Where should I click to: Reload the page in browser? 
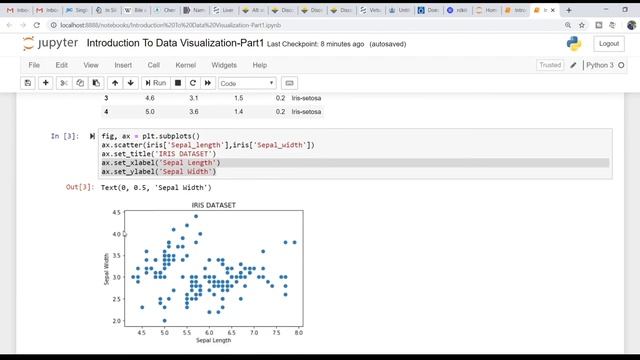(37, 25)
